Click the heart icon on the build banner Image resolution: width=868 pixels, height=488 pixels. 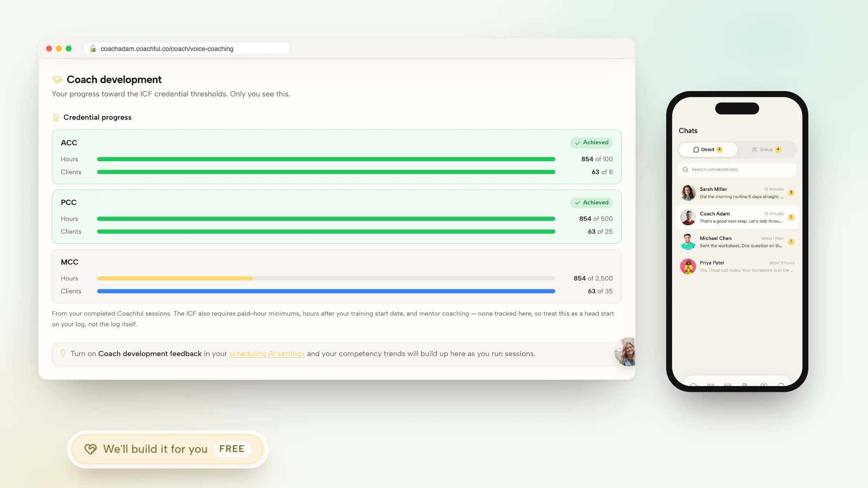point(90,449)
